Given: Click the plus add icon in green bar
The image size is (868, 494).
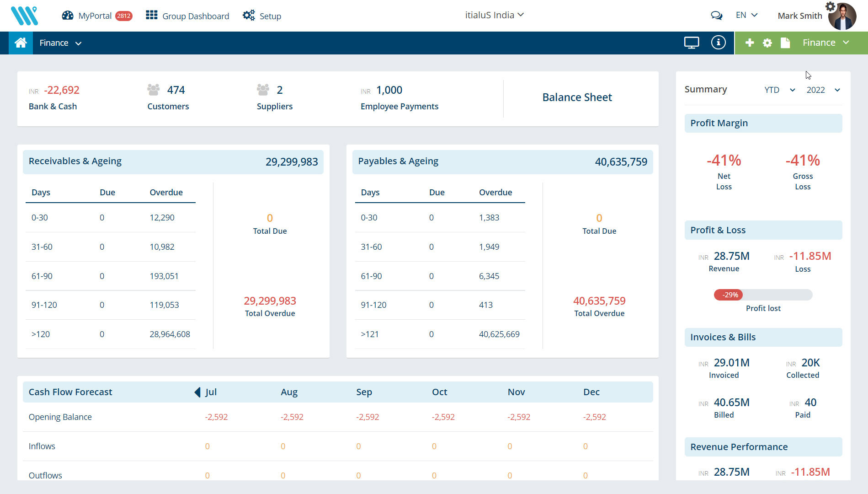Looking at the screenshot, I should coord(750,43).
